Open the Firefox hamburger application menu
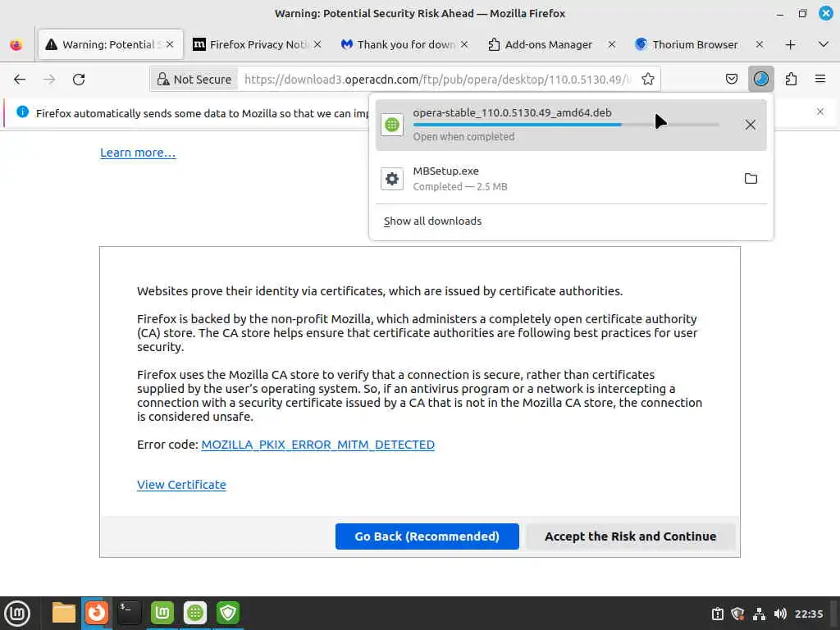840x630 pixels. pyautogui.click(x=820, y=80)
